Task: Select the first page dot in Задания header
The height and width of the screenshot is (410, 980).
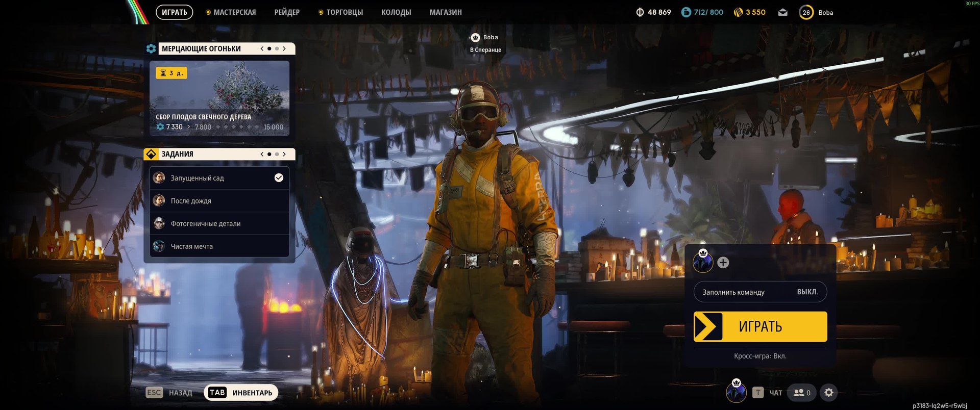Action: (269, 154)
